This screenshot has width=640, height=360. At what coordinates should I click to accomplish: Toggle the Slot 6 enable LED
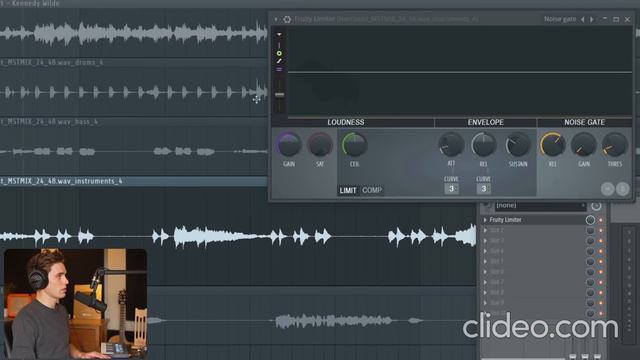[x=600, y=272]
